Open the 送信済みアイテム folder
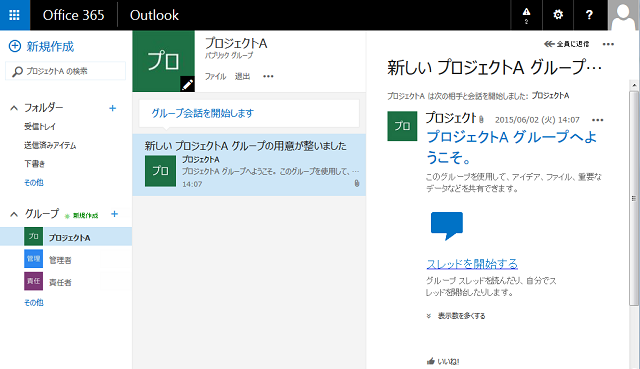Viewport: 640px width, 369px height. click(50, 145)
